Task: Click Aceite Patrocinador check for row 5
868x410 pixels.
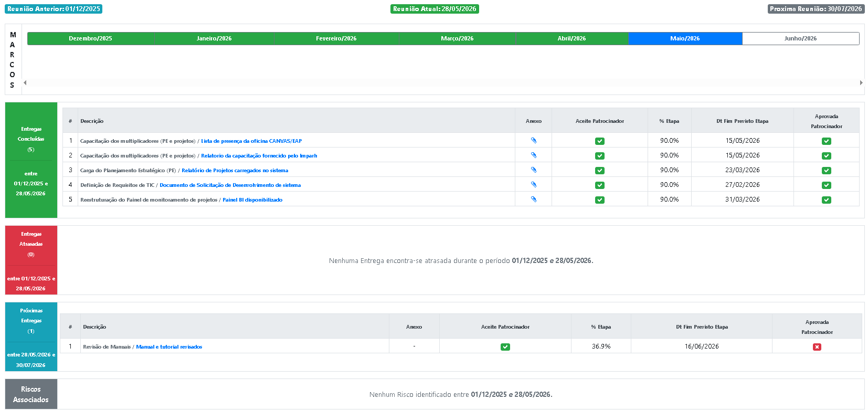Action: click(x=600, y=200)
